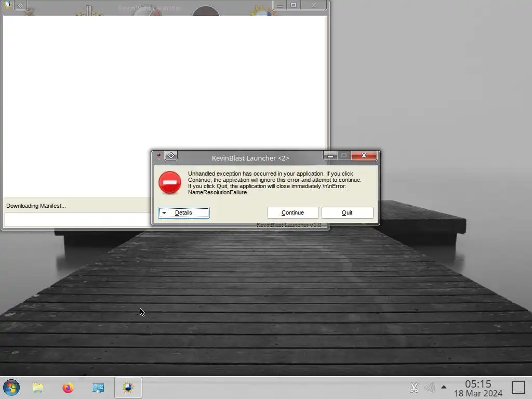
Task: Close the KevinBlast Launcher <2> error dialog
Action: (364, 155)
